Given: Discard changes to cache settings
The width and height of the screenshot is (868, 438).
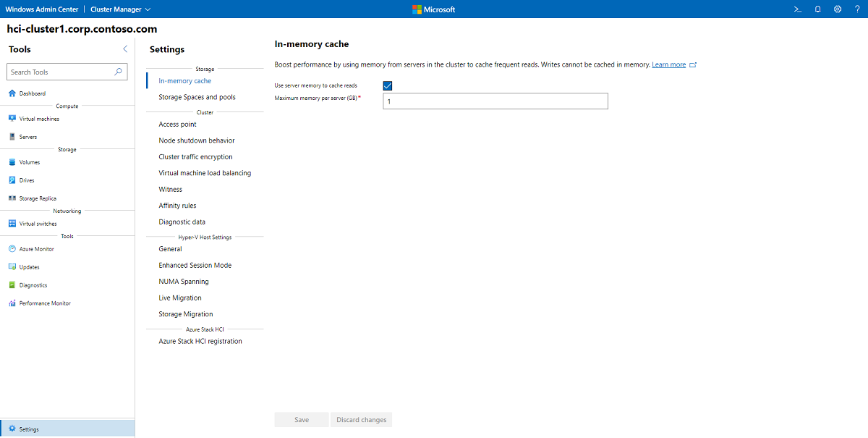Looking at the screenshot, I should 361,419.
